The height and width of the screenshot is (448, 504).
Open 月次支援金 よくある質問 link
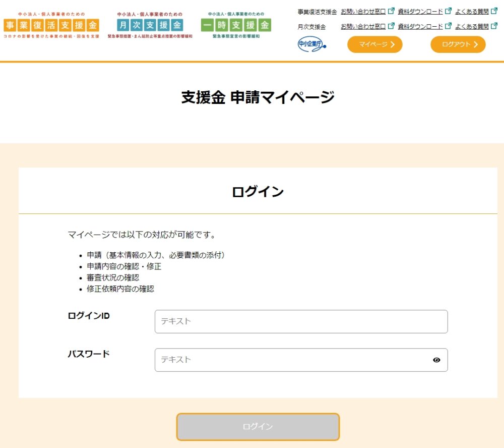472,26
